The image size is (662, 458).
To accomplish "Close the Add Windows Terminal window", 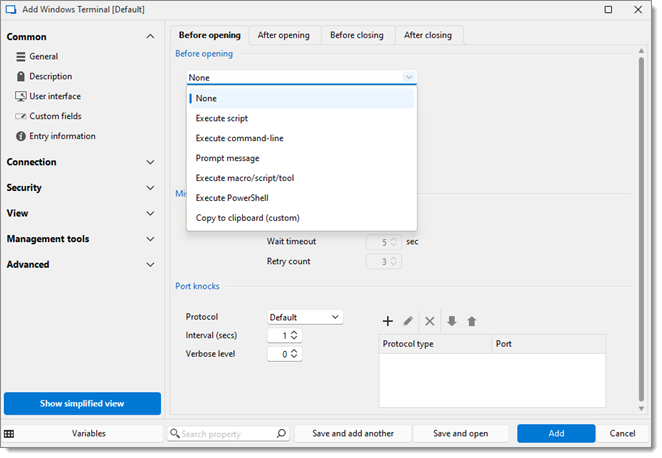I will pos(638,9).
